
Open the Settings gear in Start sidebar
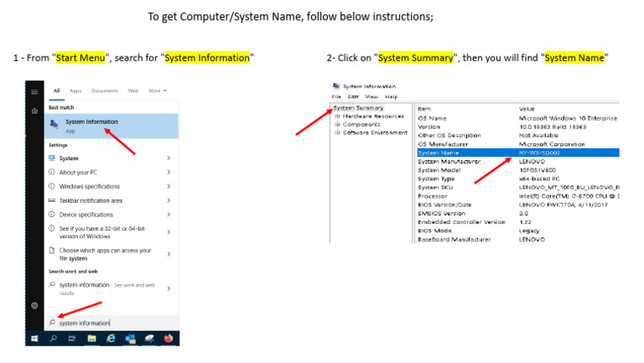pos(34,305)
